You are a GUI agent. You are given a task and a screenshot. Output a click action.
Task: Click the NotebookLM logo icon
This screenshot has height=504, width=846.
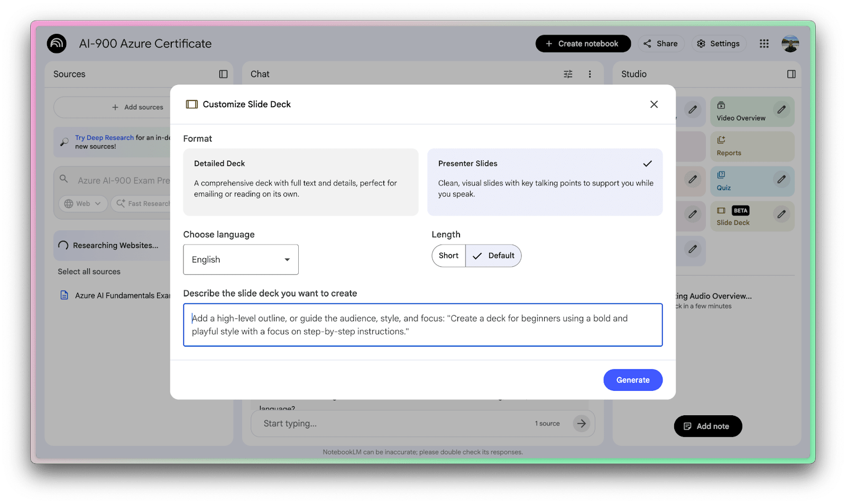57,43
